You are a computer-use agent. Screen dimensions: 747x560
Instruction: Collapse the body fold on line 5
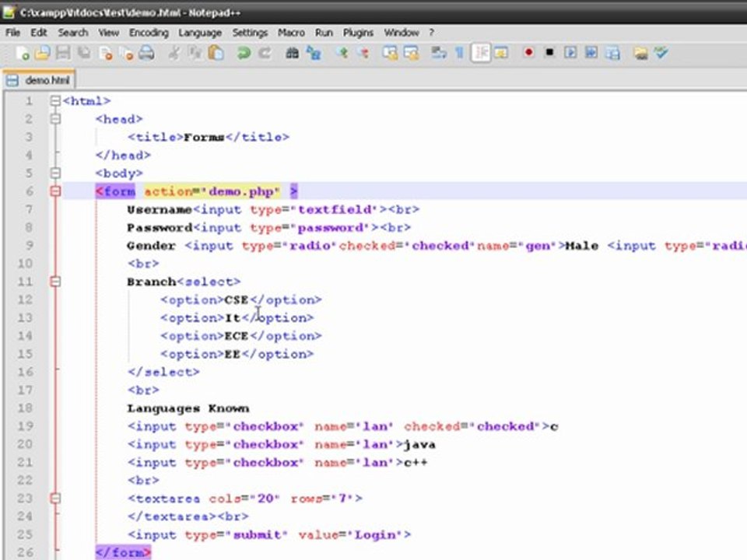click(x=55, y=173)
